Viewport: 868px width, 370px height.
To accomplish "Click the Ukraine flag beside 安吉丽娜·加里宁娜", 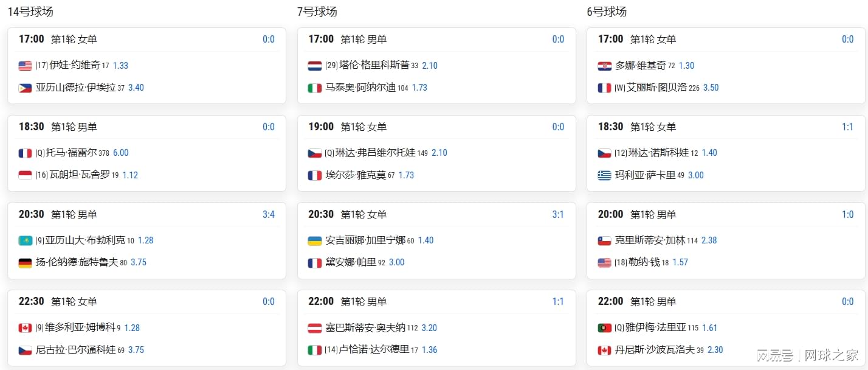I will pos(315,240).
